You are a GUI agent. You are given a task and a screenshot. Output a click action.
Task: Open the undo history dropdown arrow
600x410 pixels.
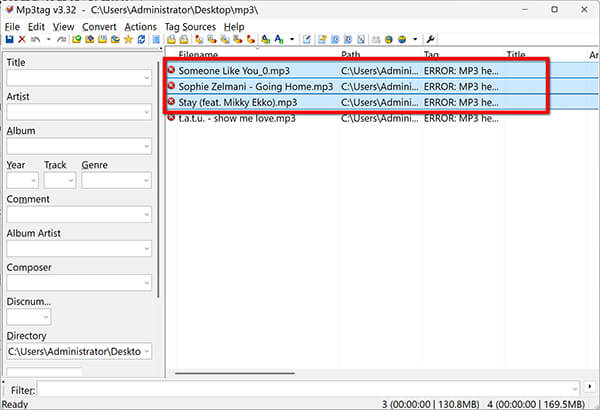49,39
